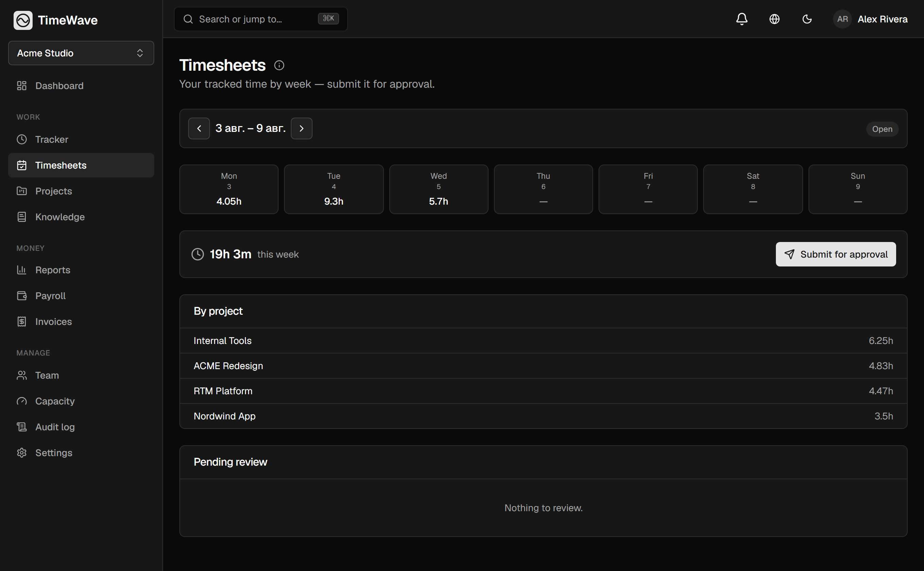Image resolution: width=924 pixels, height=571 pixels.
Task: Go to the Team page
Action: pos(81,375)
